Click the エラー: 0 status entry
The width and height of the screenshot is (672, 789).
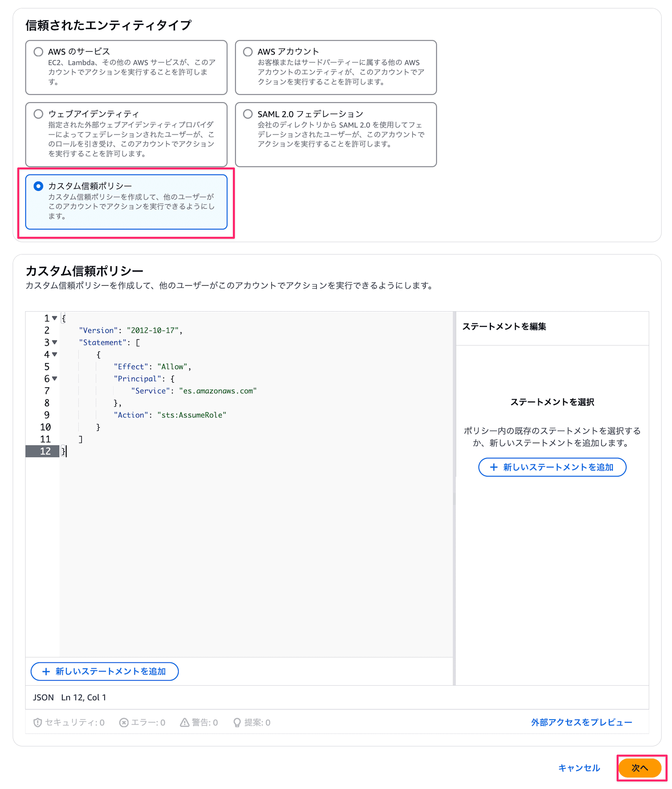click(x=142, y=722)
